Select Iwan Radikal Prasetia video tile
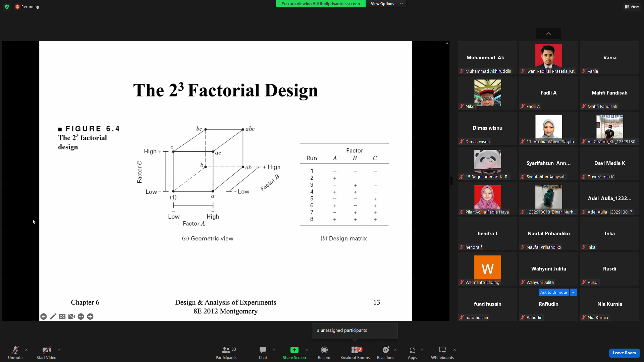Image resolution: width=644 pixels, height=362 pixels. [549, 58]
